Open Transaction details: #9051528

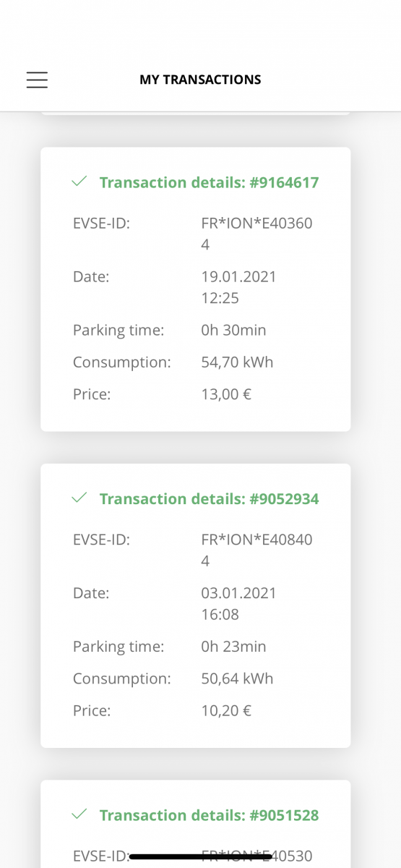(209, 815)
